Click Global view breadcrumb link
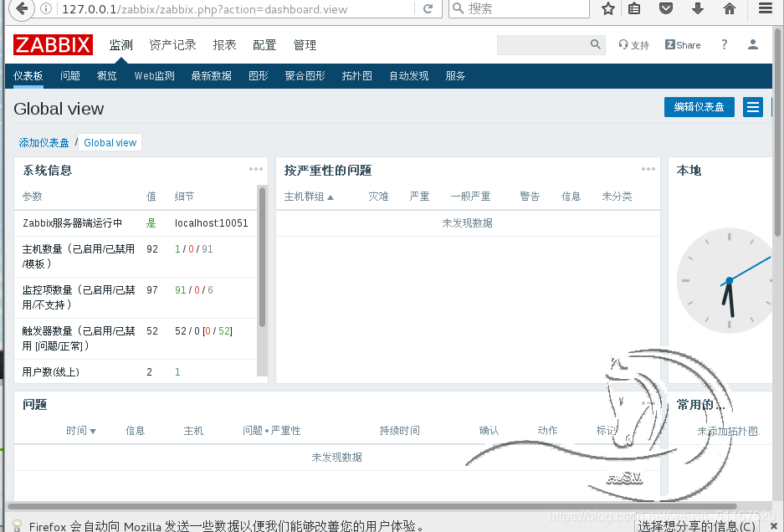Screen dimensions: 784x532 click(110, 143)
